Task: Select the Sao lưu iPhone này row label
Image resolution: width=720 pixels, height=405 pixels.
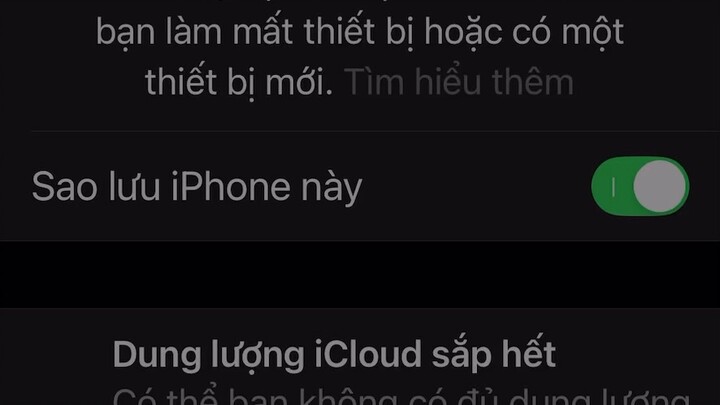Action: pos(197,187)
